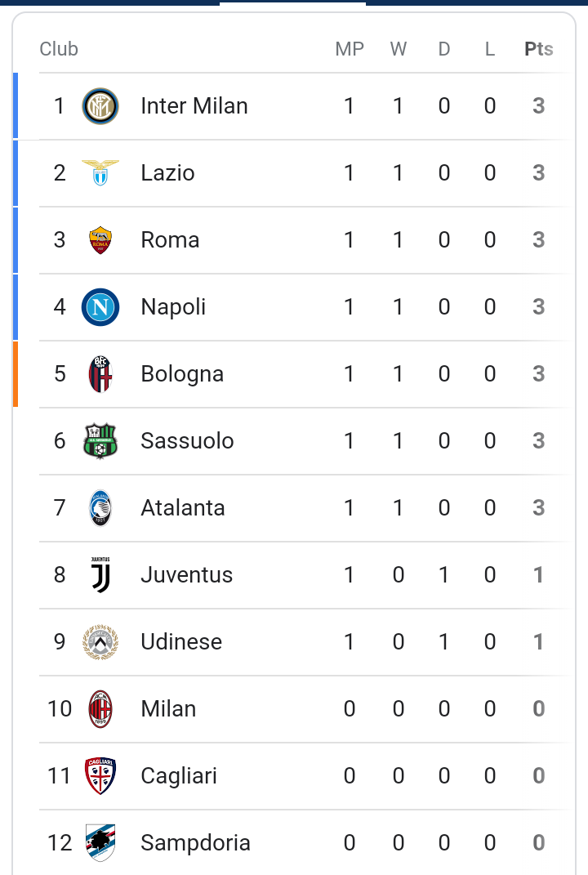588x875 pixels.
Task: Open the Sampdoria team name
Action: [195, 842]
